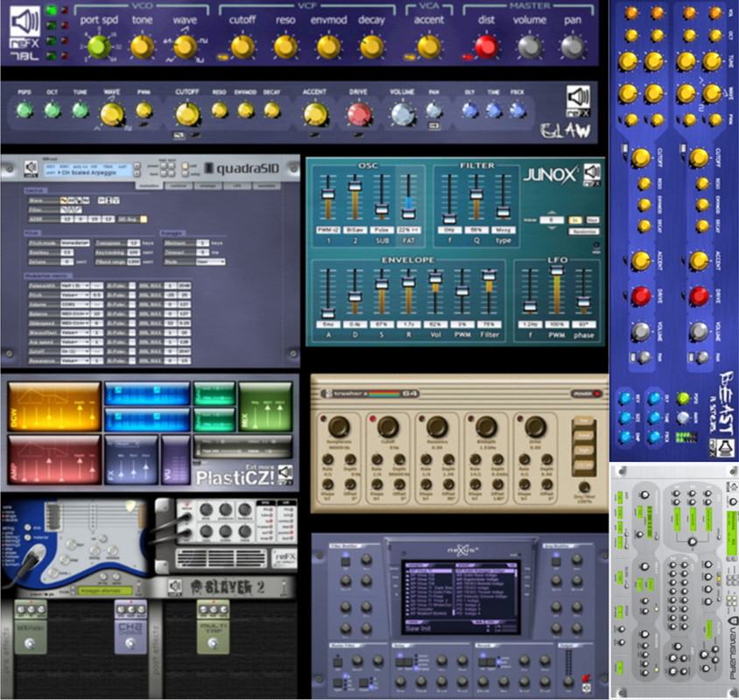This screenshot has height=700, width=739.
Task: Toggle the small switch below Claw CUTOFF knob
Action: coord(179,136)
